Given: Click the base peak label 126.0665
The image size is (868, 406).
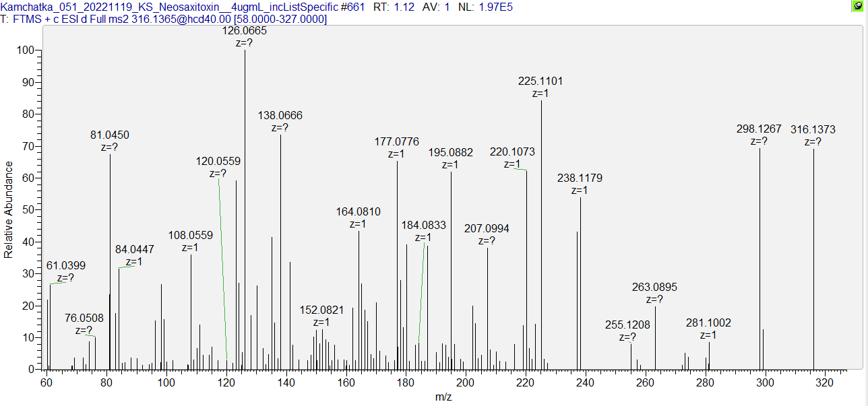Looking at the screenshot, I should tap(245, 31).
